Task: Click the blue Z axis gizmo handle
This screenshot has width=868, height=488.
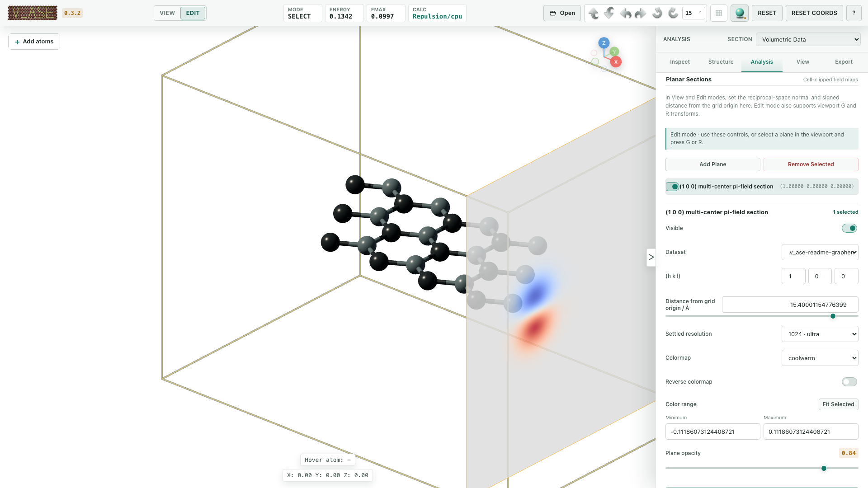Action: click(604, 43)
